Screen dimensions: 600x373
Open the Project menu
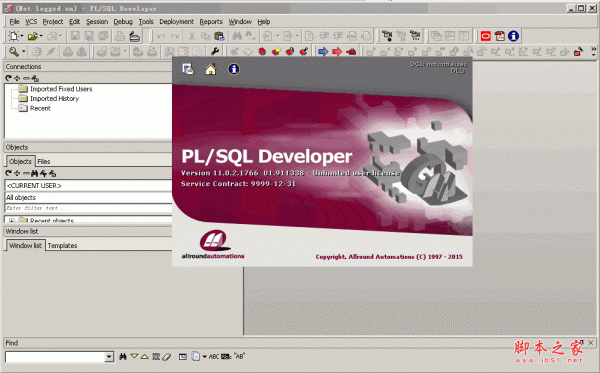tap(53, 21)
